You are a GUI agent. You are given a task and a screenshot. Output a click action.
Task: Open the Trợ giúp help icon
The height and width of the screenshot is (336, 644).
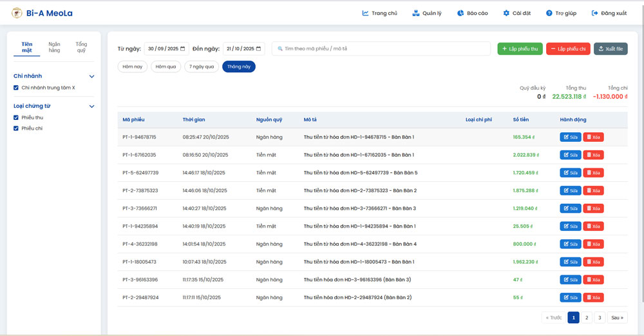(549, 13)
